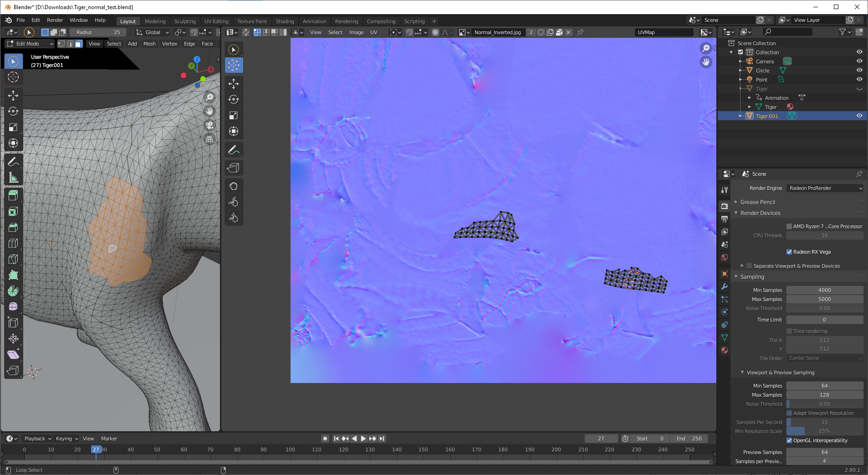Open the UV menu in the image editor
Image resolution: width=868 pixels, height=475 pixels.
373,32
